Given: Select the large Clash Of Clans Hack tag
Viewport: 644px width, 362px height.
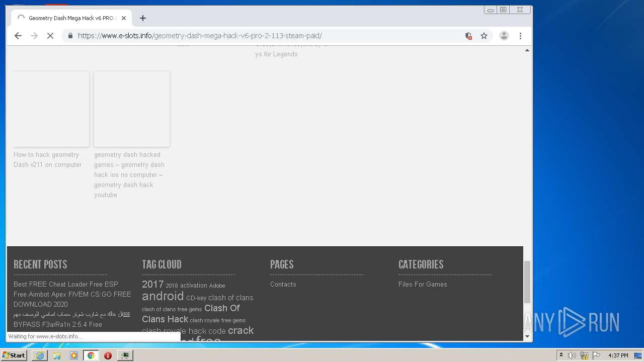Looking at the screenshot, I should point(191,314).
